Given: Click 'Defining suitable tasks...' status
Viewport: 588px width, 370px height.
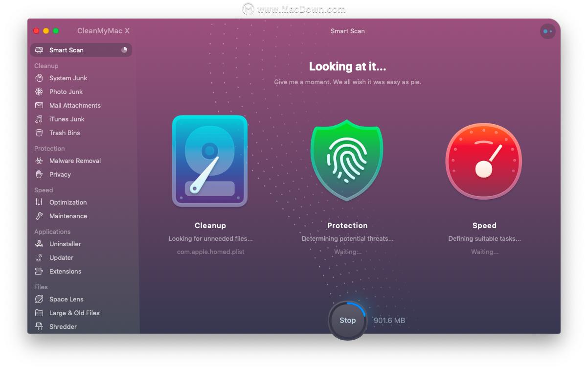Looking at the screenshot, I should point(484,238).
